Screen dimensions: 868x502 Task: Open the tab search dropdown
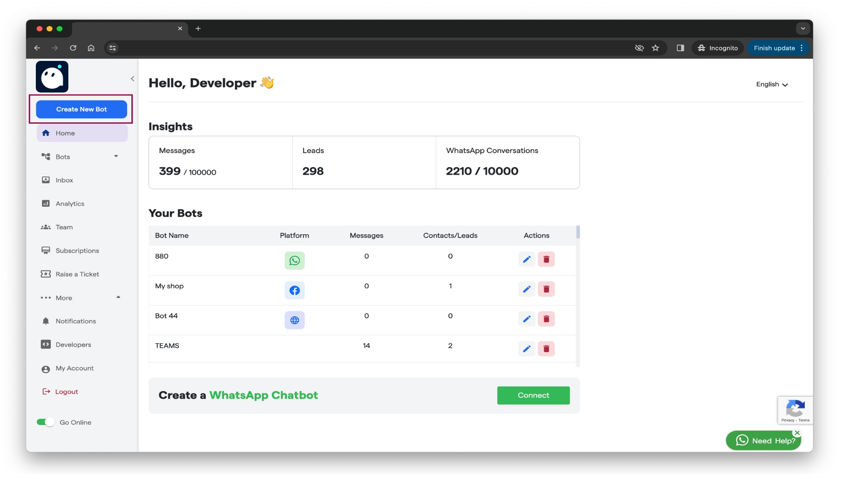(x=803, y=28)
